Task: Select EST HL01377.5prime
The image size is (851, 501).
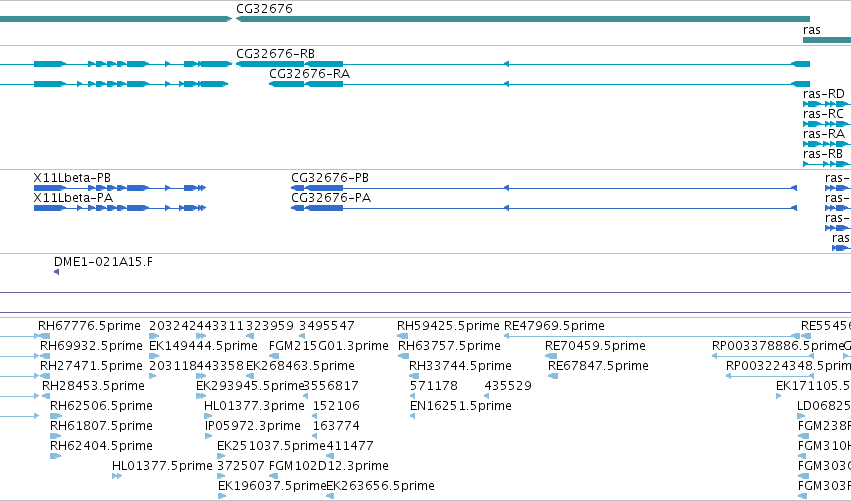Action: [162, 466]
